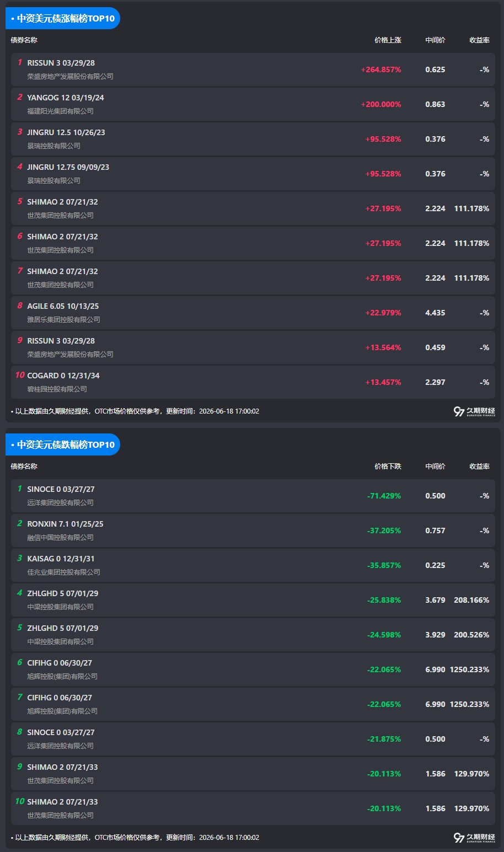Viewport: 504px width, 852px height.
Task: Click update-time footer under the gainers table
Action: [135, 411]
